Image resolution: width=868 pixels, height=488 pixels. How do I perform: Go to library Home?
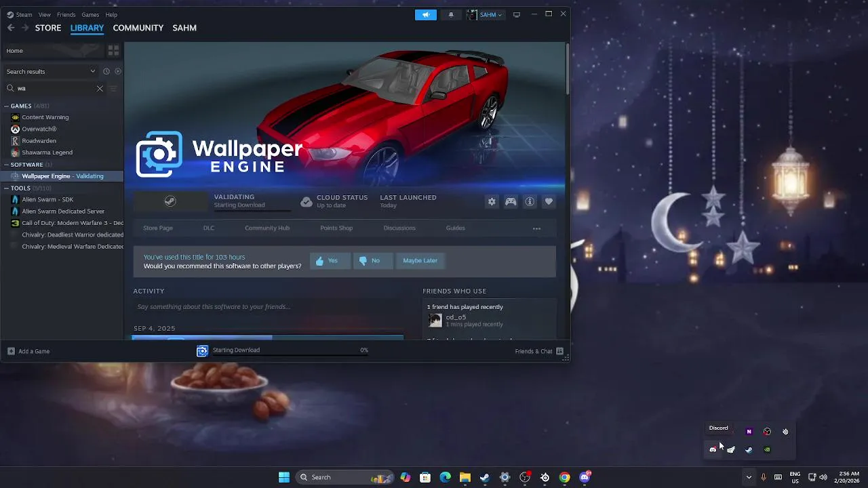pyautogui.click(x=52, y=50)
